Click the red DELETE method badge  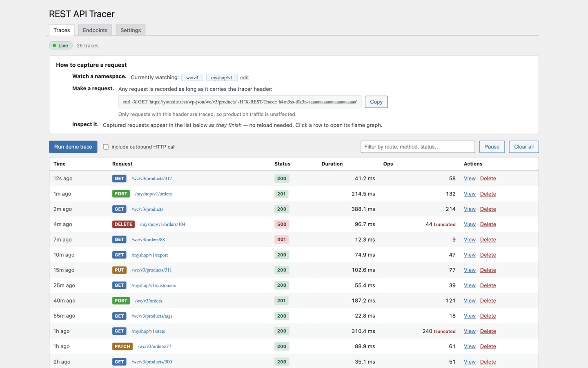pyautogui.click(x=123, y=224)
